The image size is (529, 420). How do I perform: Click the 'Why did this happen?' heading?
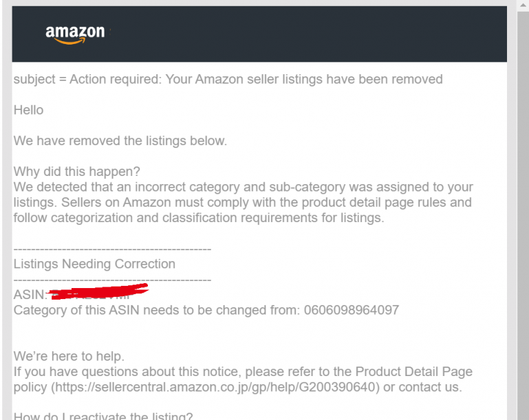tap(76, 172)
